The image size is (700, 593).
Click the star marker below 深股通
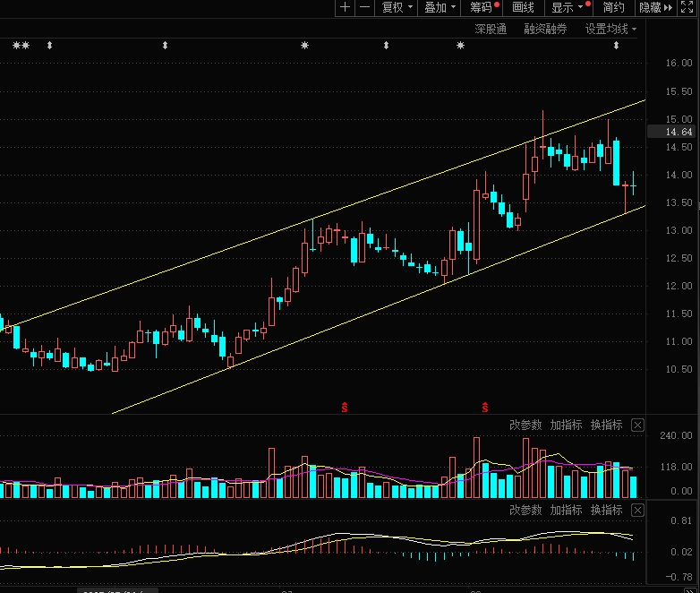460,45
